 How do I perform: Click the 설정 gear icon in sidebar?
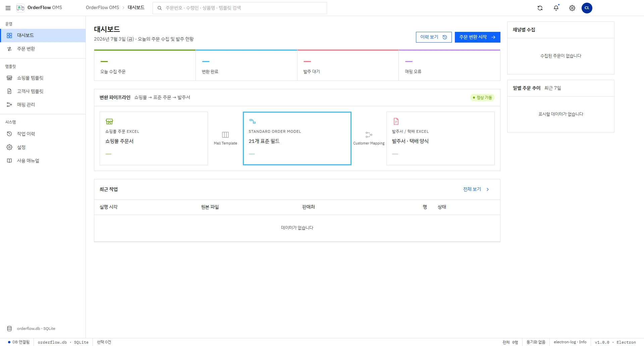tap(9, 148)
